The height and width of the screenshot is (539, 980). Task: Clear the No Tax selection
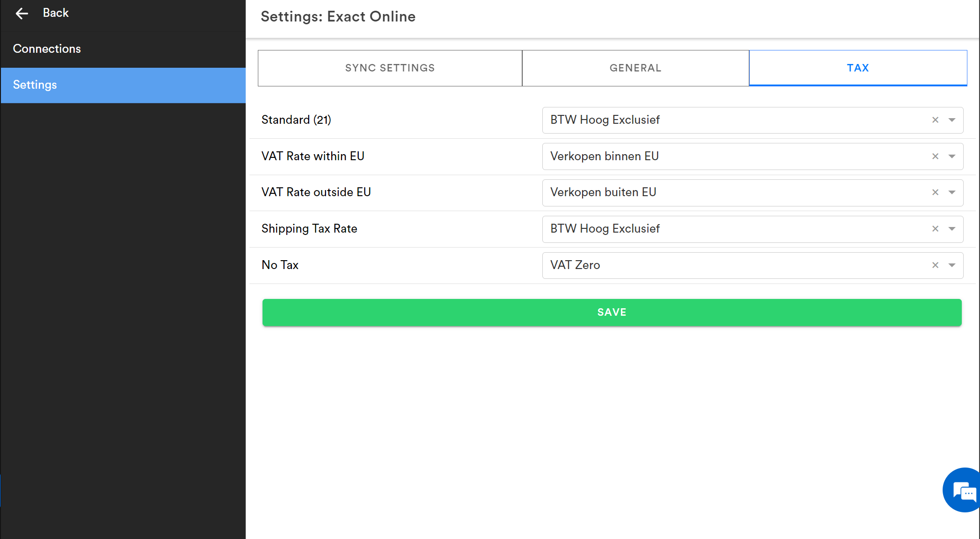coord(935,265)
